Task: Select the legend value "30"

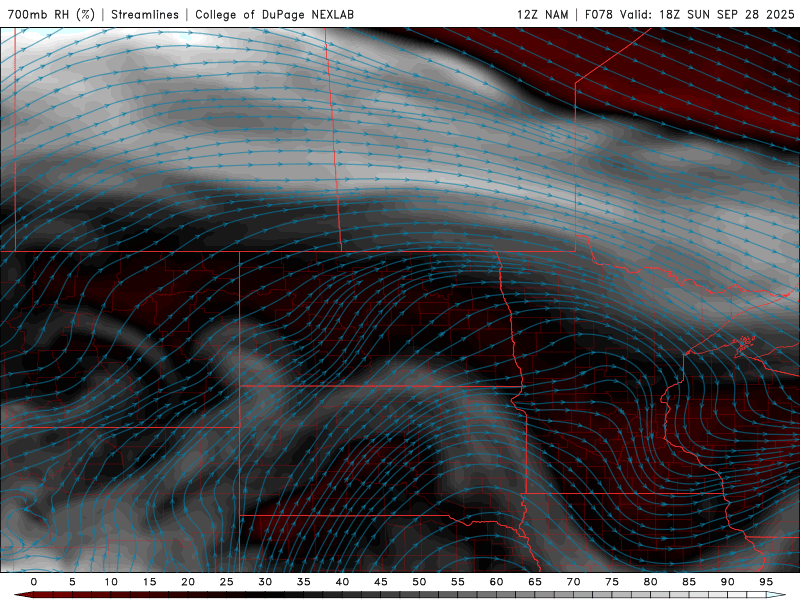Action: pyautogui.click(x=265, y=582)
